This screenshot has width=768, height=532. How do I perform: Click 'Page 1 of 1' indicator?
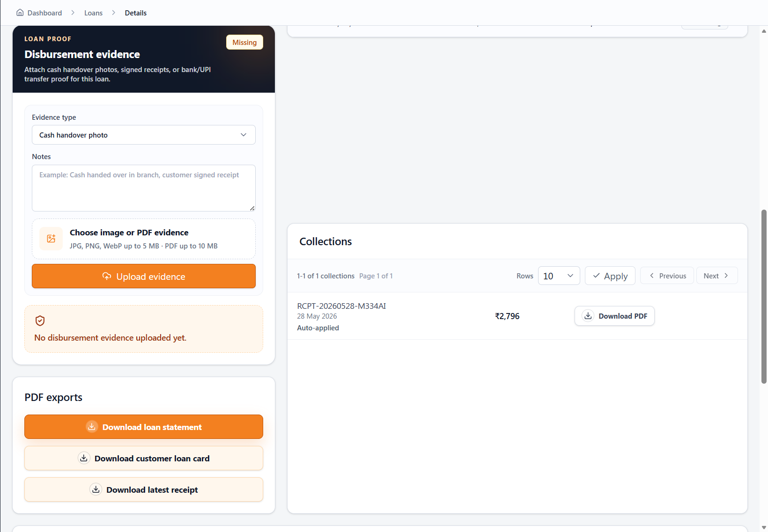tap(376, 276)
